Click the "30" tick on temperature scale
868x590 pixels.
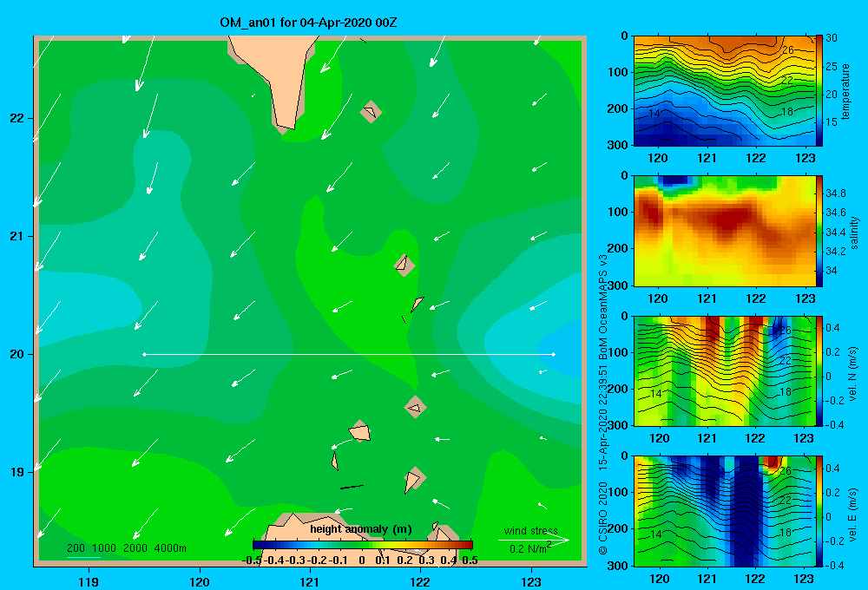click(x=832, y=38)
